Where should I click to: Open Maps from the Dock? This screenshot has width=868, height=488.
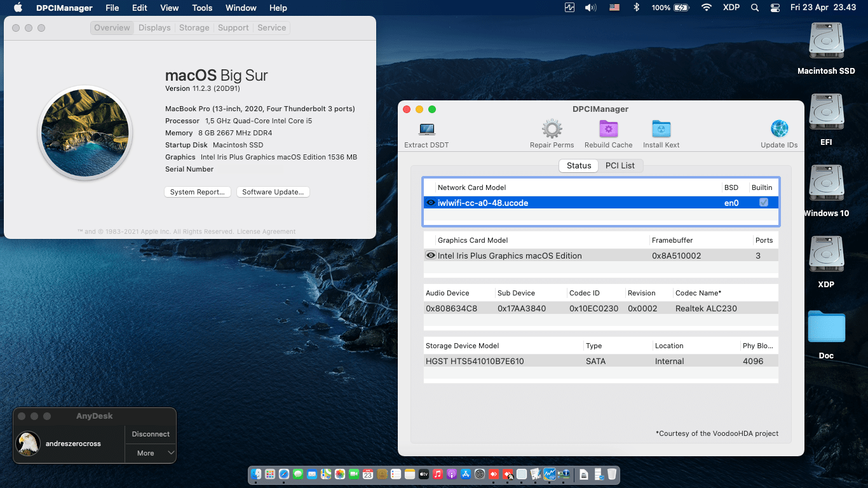click(326, 474)
